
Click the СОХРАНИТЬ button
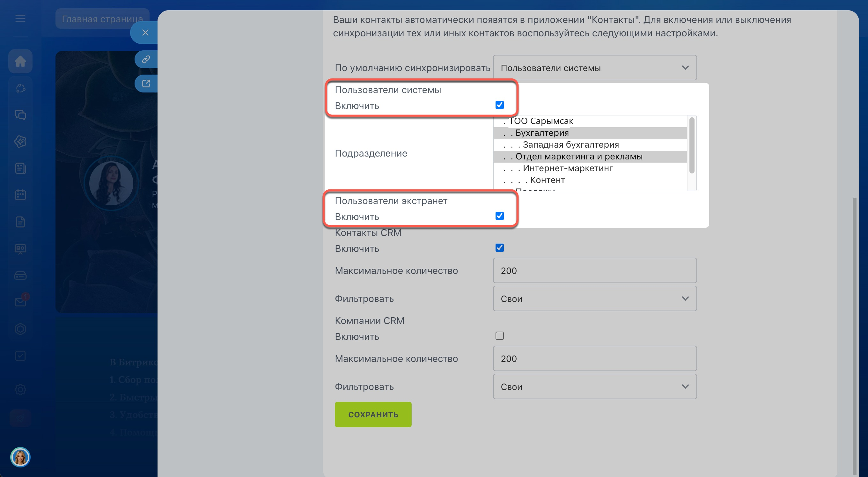[373, 414]
